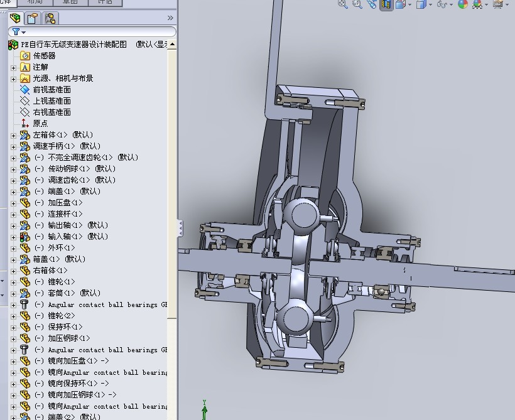Expand the 右箱体<1> component
The width and height of the screenshot is (515, 420).
pyautogui.click(x=13, y=271)
